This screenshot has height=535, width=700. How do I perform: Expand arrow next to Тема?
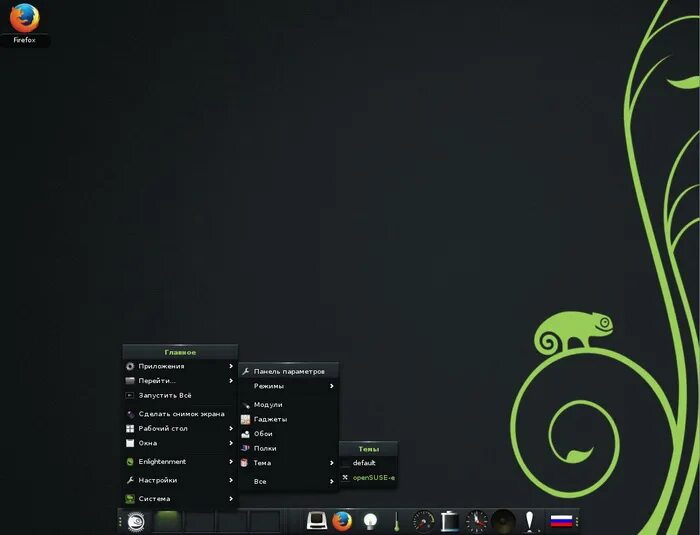(332, 463)
